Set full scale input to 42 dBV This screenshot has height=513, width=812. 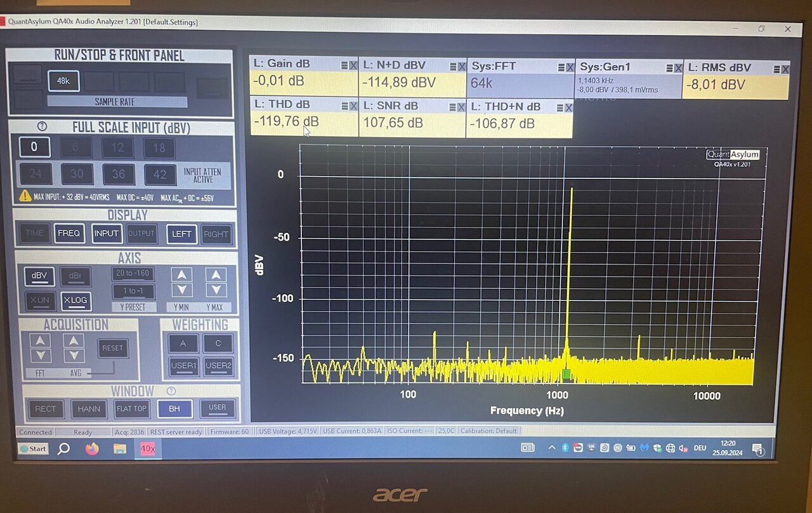(160, 175)
